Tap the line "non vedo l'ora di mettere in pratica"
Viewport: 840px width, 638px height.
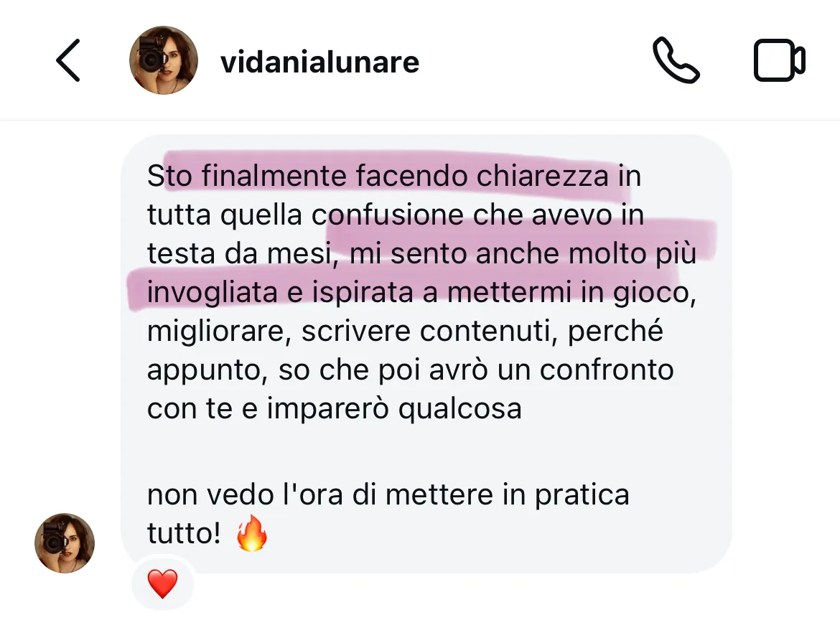click(388, 494)
